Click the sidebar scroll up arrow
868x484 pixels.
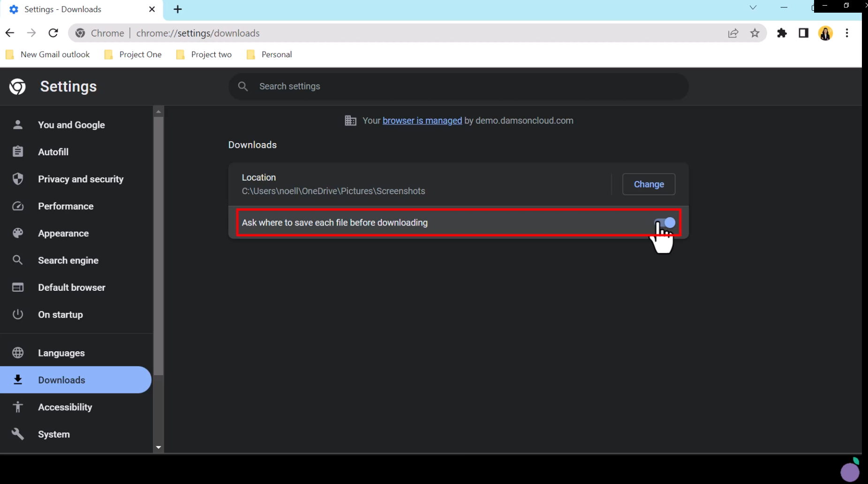click(159, 112)
